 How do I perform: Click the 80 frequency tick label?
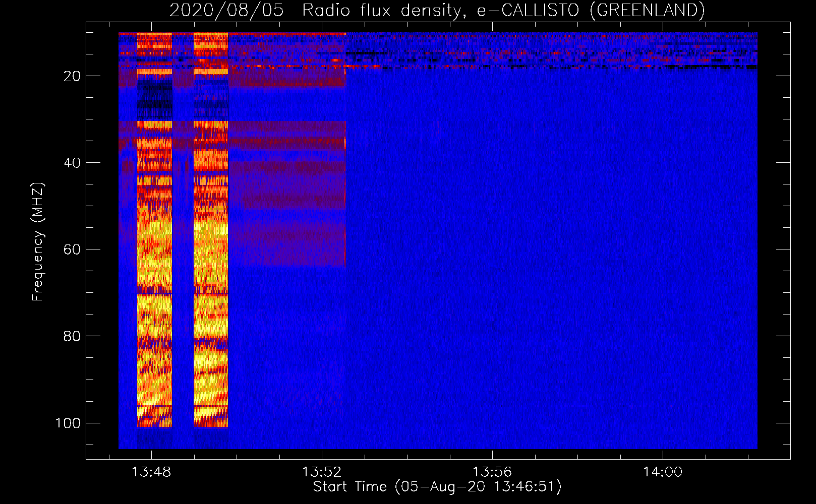[x=72, y=336]
